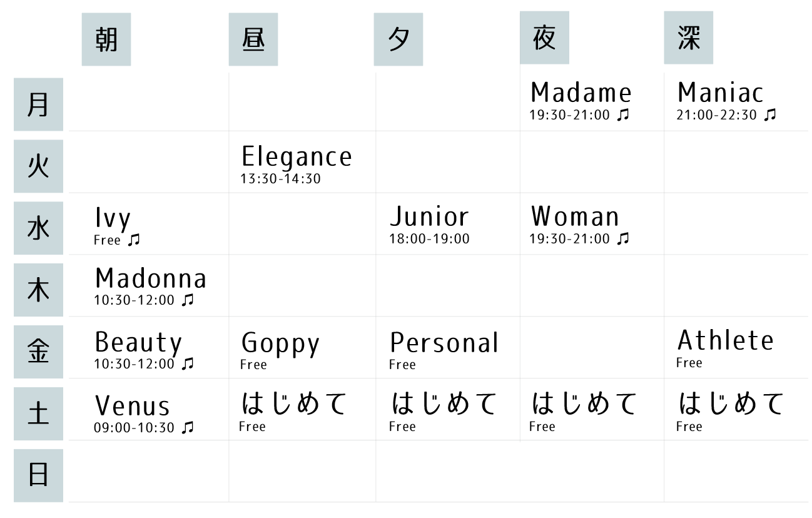The width and height of the screenshot is (812, 518).
Task: Click the music note beside Woman's 19:30-21:00
Action: coord(622,238)
